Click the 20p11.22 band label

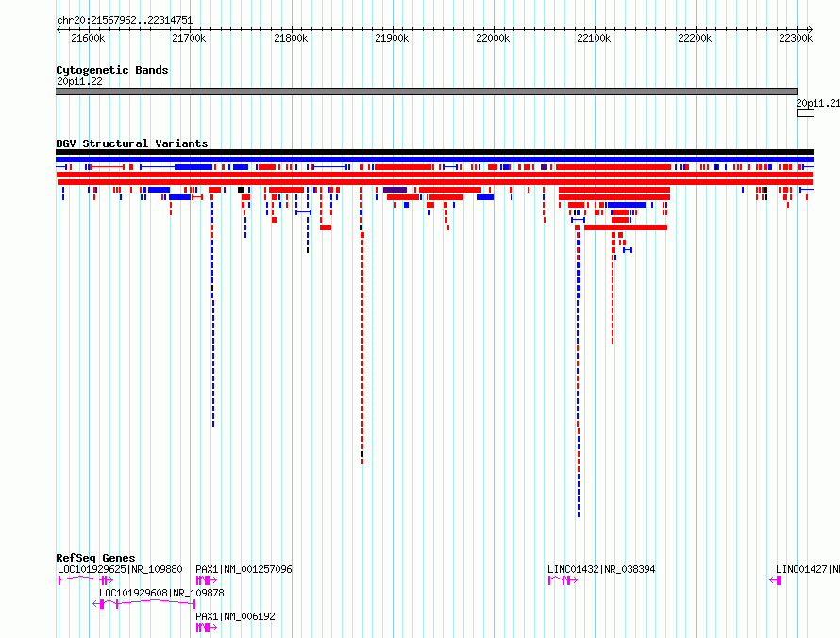click(x=79, y=81)
